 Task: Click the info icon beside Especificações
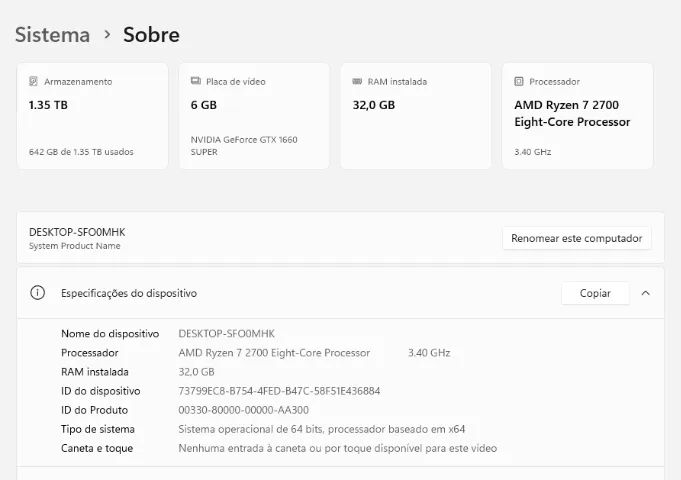38,293
